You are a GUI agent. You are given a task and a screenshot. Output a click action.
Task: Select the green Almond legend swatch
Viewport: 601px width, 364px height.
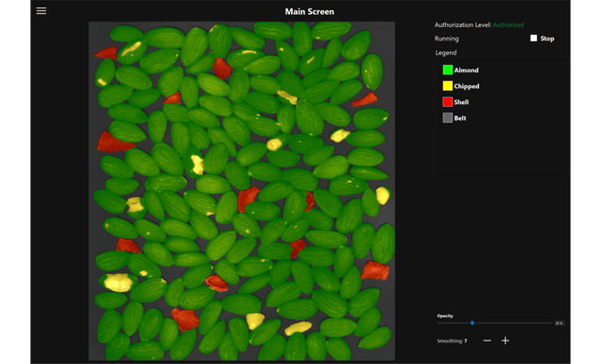pyautogui.click(x=447, y=69)
